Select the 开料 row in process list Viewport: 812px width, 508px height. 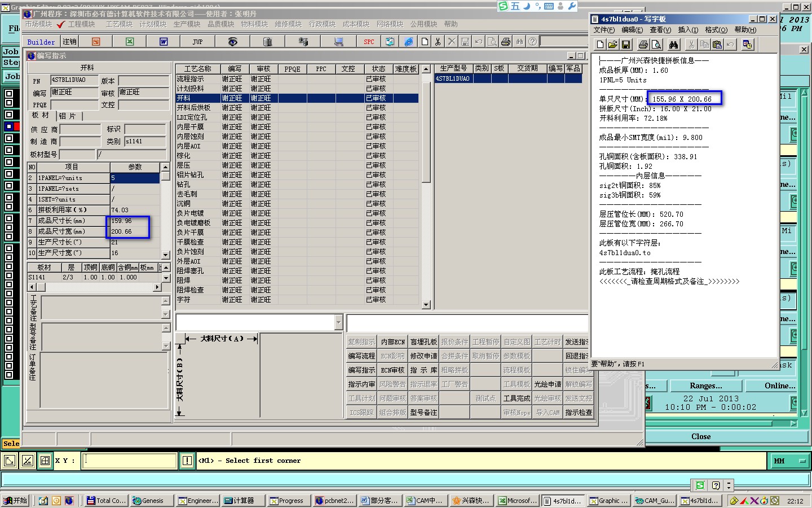pos(297,98)
